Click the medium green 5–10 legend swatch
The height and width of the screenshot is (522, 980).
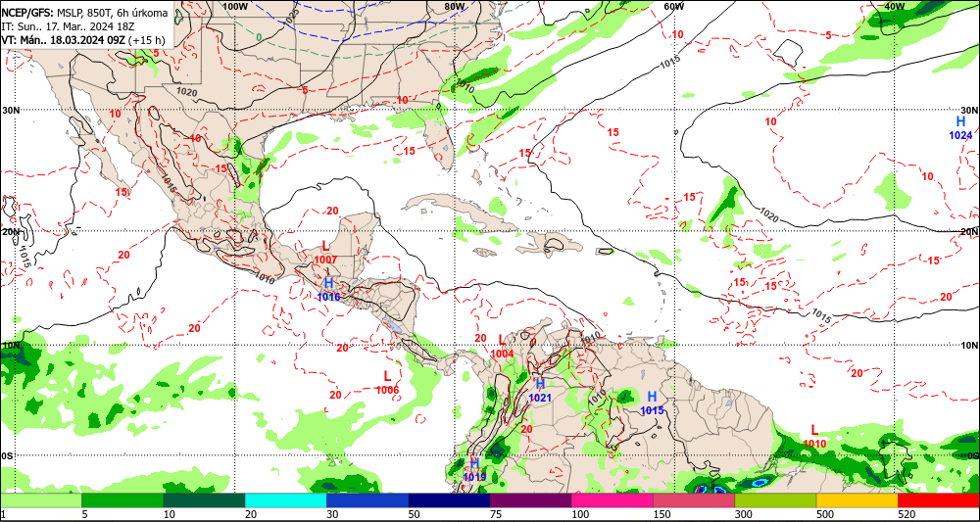coord(122,500)
